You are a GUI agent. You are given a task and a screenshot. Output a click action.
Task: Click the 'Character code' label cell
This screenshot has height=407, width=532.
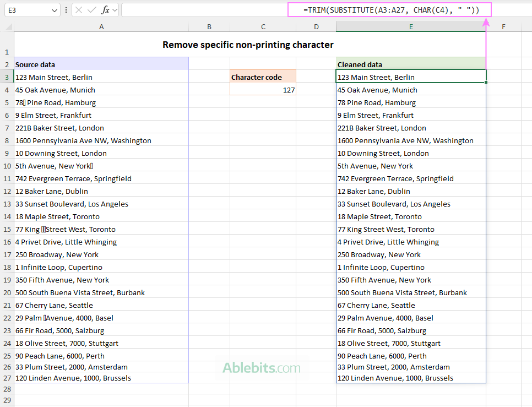(263, 77)
